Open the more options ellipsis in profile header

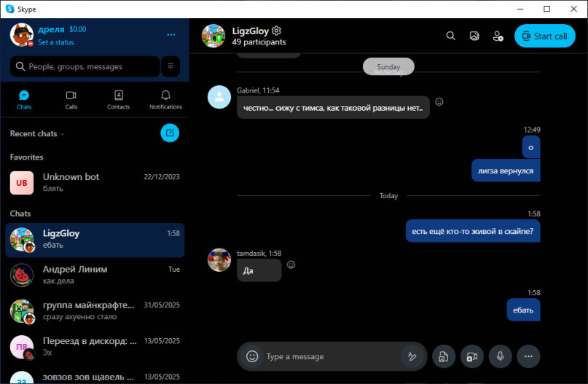pos(171,35)
